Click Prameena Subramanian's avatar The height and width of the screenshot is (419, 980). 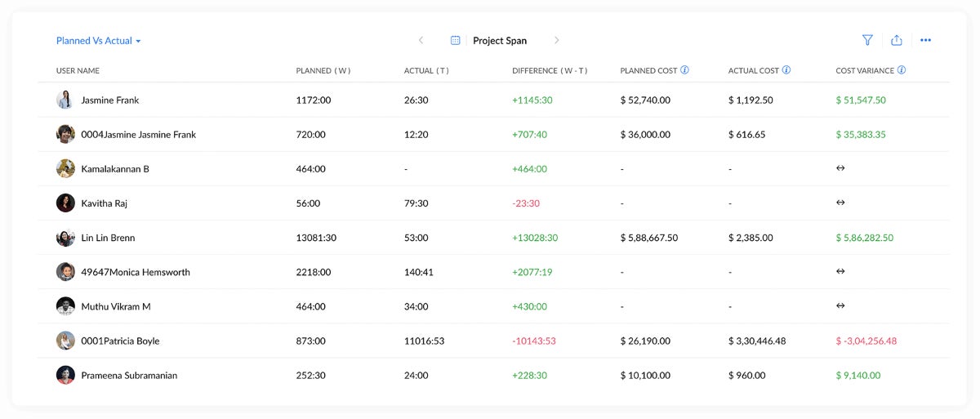(65, 375)
